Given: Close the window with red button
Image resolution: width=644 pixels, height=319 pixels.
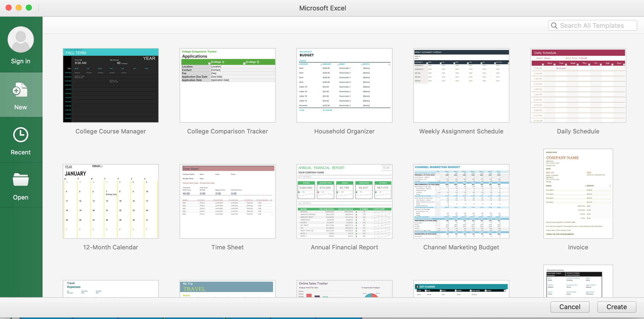Looking at the screenshot, I should [8, 8].
